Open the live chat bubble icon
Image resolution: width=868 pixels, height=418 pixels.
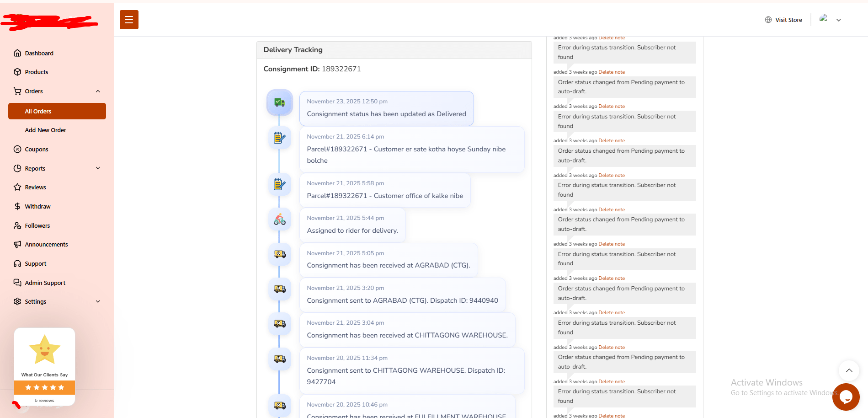pos(846,397)
